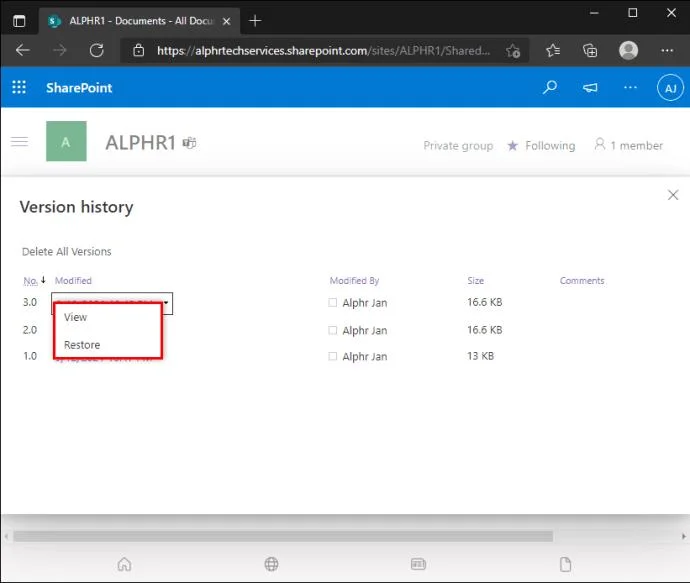This screenshot has width=690, height=583.
Task: Click the right scroll arrow
Action: click(x=683, y=536)
